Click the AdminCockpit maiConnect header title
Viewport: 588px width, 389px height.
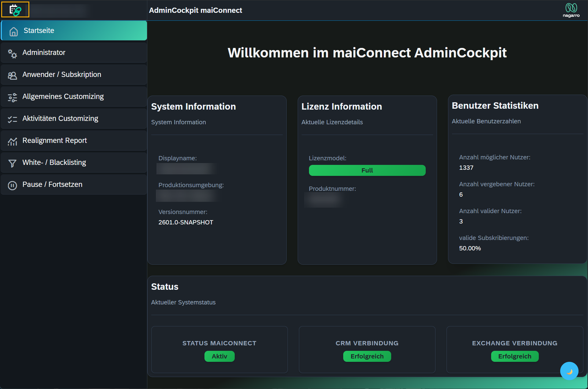coord(195,10)
